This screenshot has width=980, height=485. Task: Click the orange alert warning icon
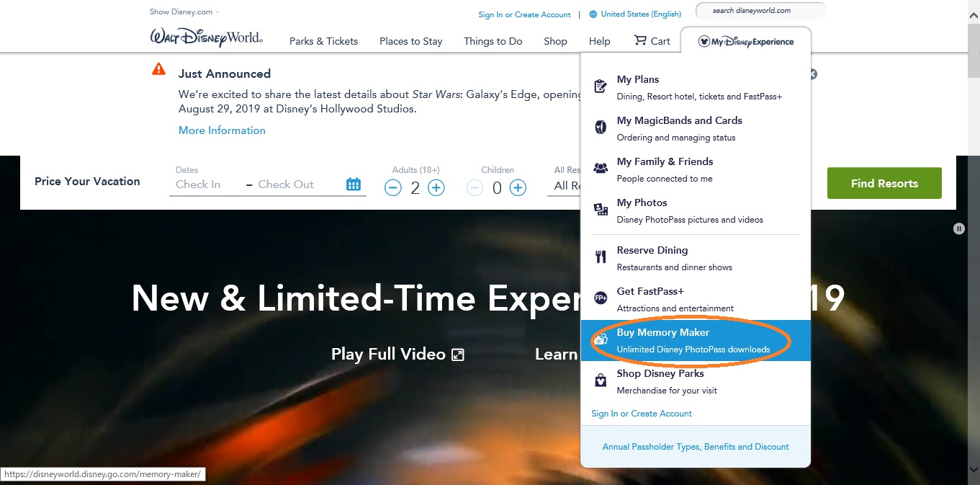point(159,69)
